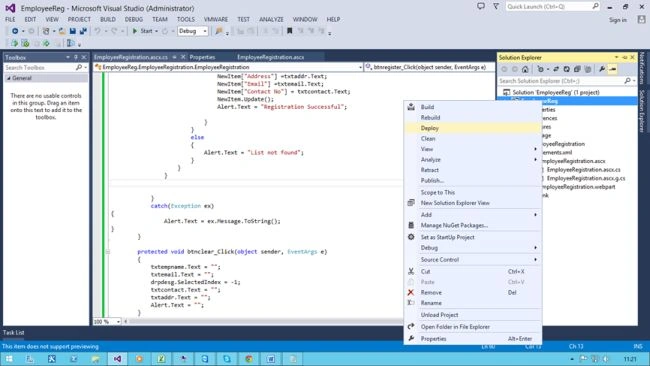Open Solution Explorer search options dropdown
This screenshot has height=366, width=650.
(634, 81)
